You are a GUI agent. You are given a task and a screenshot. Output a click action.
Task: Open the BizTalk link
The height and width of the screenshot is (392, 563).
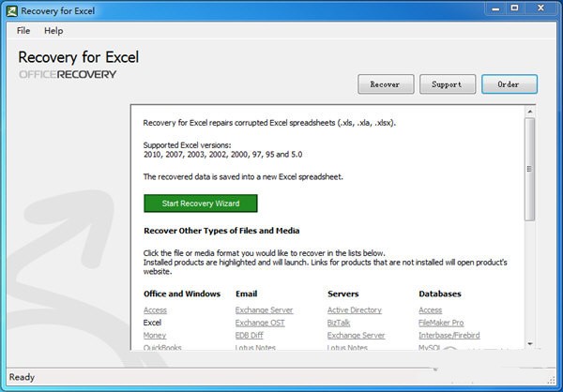pyautogui.click(x=339, y=323)
